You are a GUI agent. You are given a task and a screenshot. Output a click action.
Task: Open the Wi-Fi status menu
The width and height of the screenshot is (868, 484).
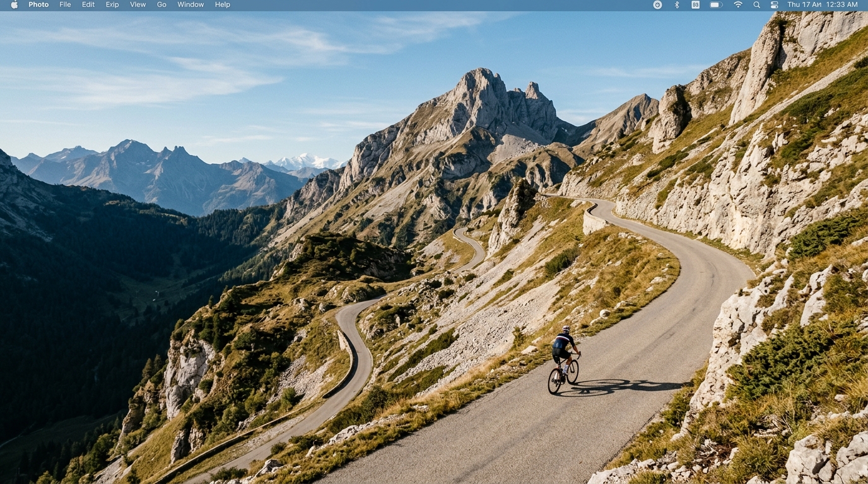[x=737, y=4]
